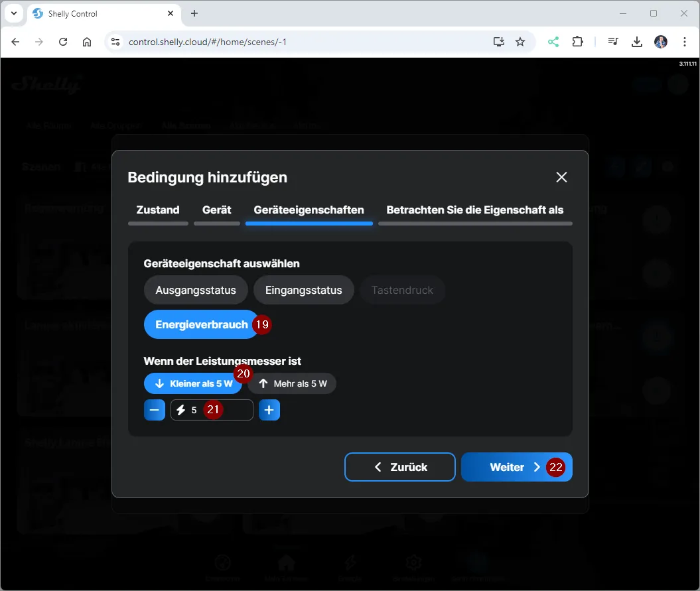Close the Bedingung hinzufügen dialog
Screen dimensions: 700x591
point(561,177)
